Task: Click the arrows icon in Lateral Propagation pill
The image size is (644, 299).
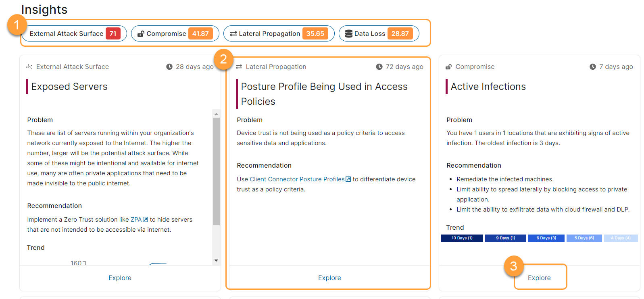Action: coord(233,34)
